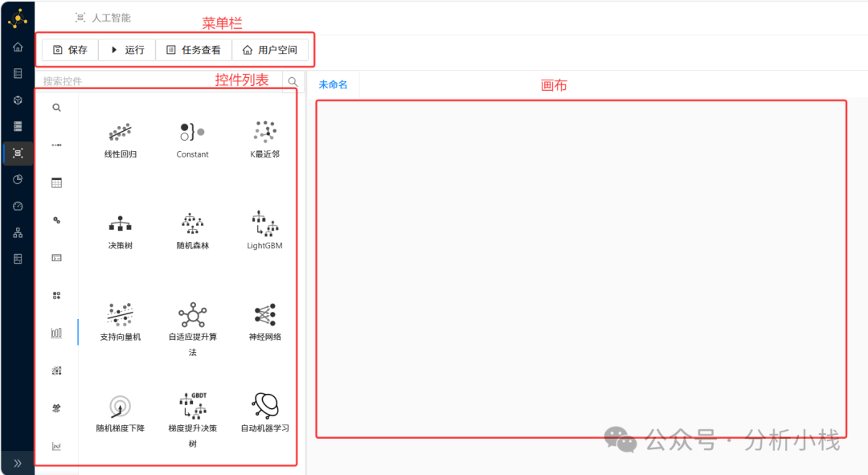Screen dimensions: 868x475
Task: Select the 神经网络 widget
Action: [x=265, y=322]
